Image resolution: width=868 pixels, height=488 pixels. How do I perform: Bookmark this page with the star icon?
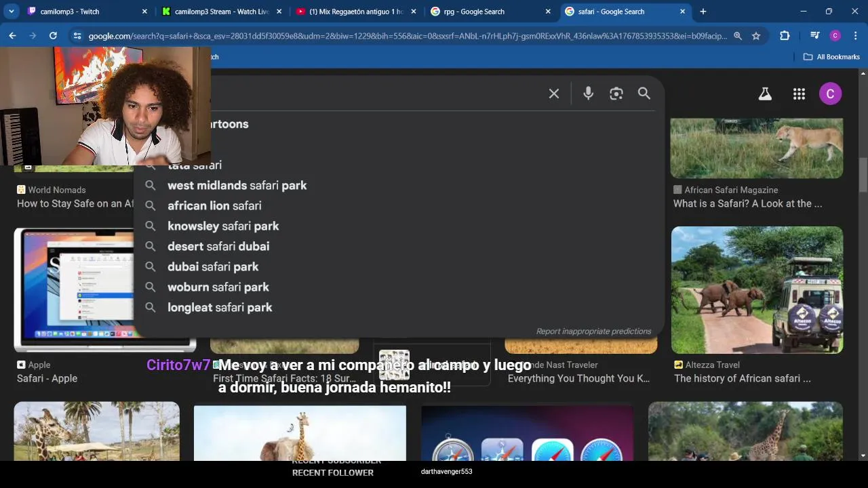pos(756,36)
